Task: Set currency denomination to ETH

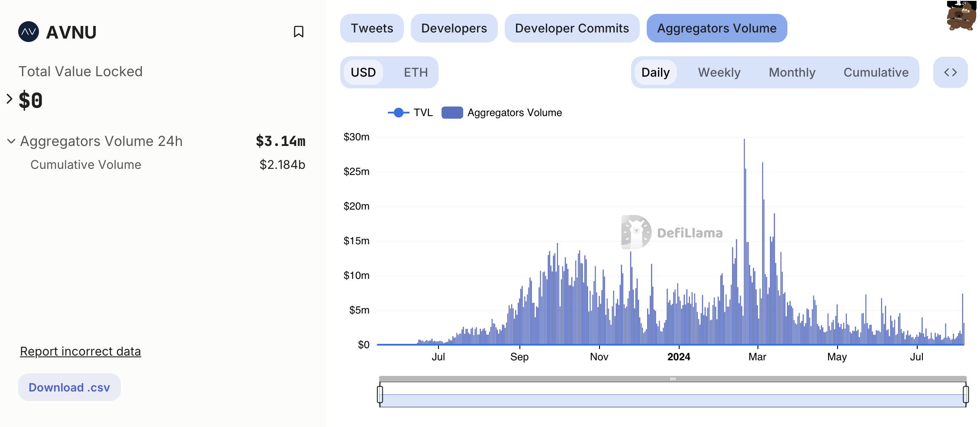Action: pos(416,72)
